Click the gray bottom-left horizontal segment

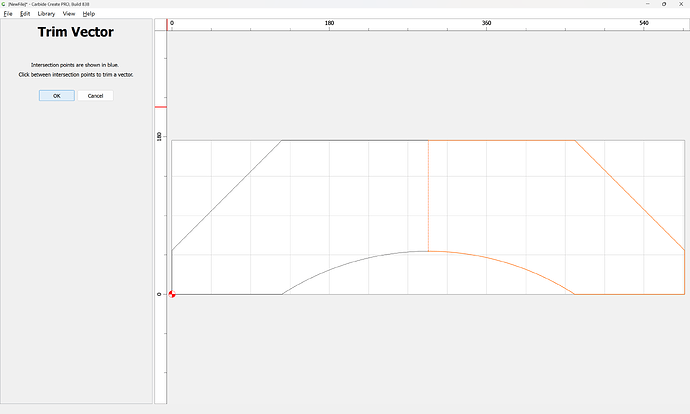click(x=227, y=294)
